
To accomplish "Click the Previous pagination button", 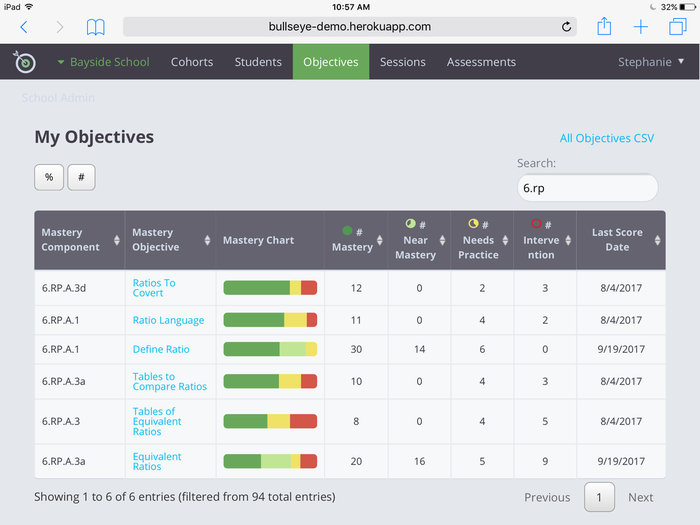I will pyautogui.click(x=547, y=497).
